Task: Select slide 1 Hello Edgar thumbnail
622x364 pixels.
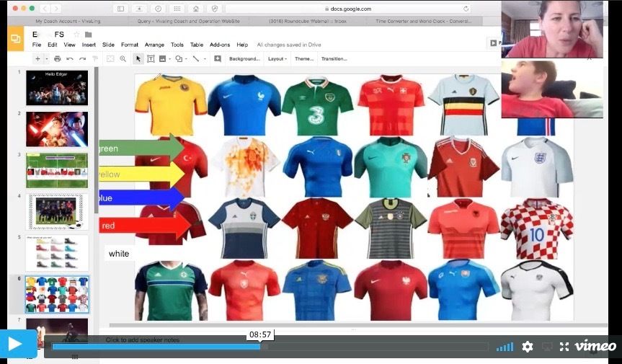Action: pyautogui.click(x=57, y=88)
